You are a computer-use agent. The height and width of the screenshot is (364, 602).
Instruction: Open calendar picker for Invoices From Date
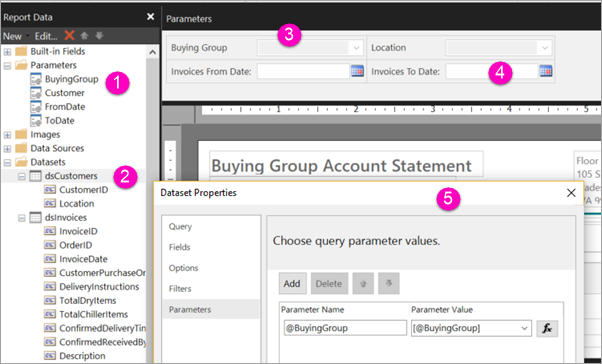pyautogui.click(x=357, y=71)
